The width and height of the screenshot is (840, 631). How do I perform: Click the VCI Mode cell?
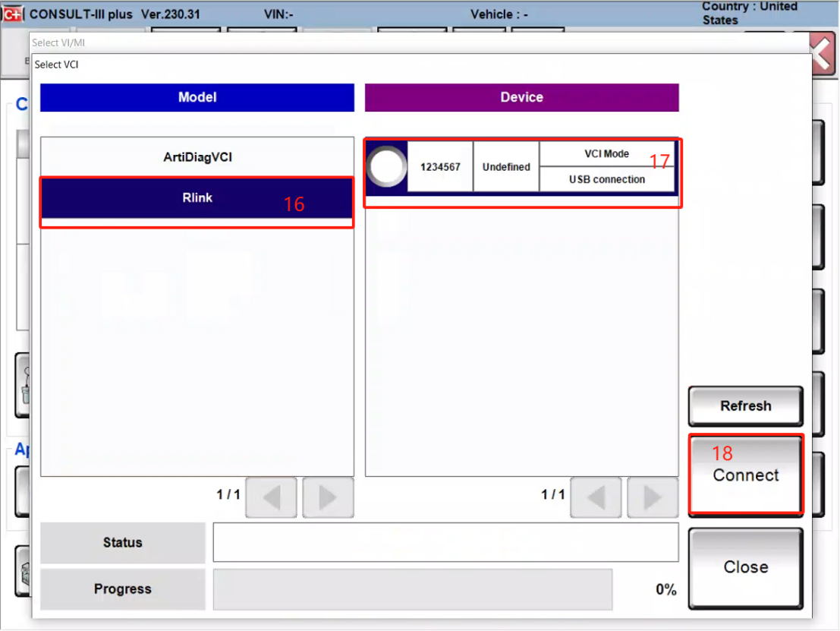pyautogui.click(x=606, y=154)
